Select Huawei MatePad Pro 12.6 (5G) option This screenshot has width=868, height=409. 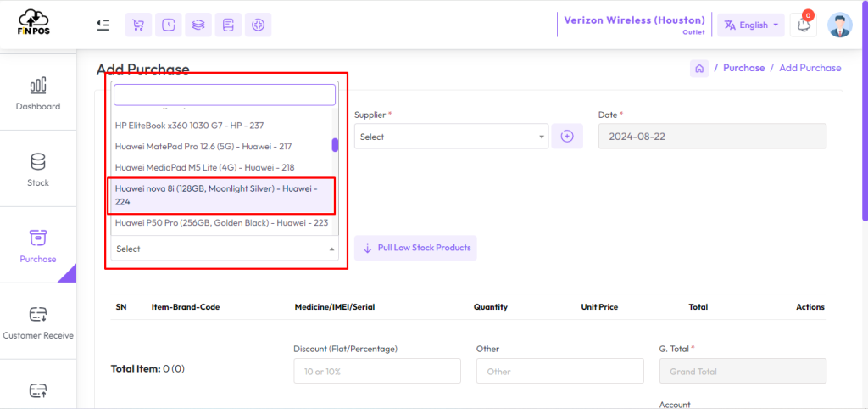click(221, 146)
